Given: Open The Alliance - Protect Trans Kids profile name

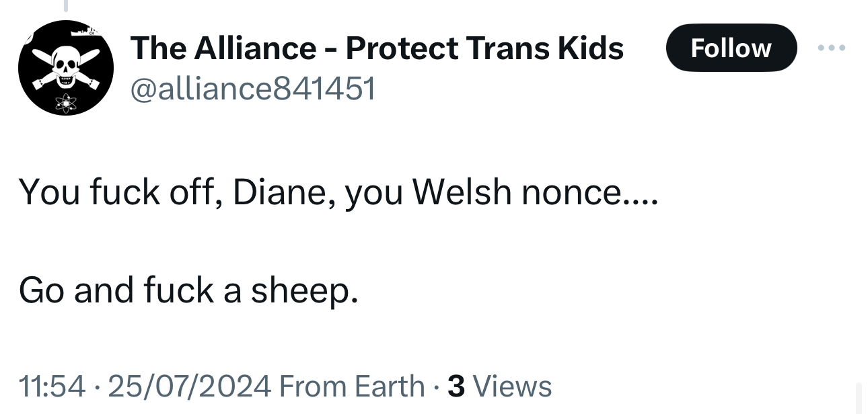Looking at the screenshot, I should click(x=377, y=48).
